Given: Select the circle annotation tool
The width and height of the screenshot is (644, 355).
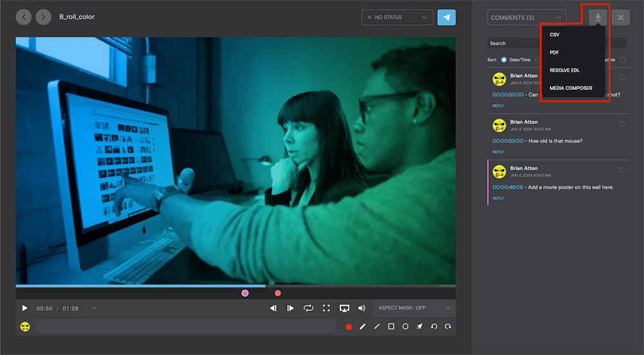Looking at the screenshot, I should pyautogui.click(x=405, y=327).
